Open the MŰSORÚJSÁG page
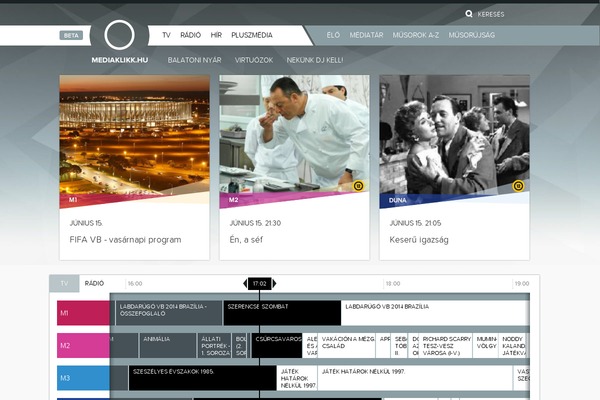Viewport: 600px width, 400px height. click(x=471, y=35)
